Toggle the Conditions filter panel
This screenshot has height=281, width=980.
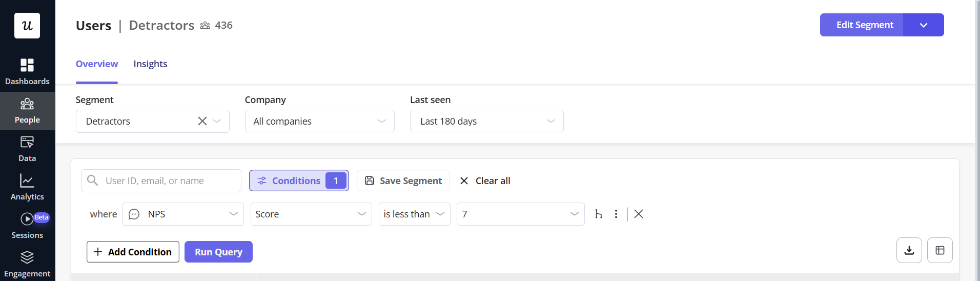(x=299, y=180)
